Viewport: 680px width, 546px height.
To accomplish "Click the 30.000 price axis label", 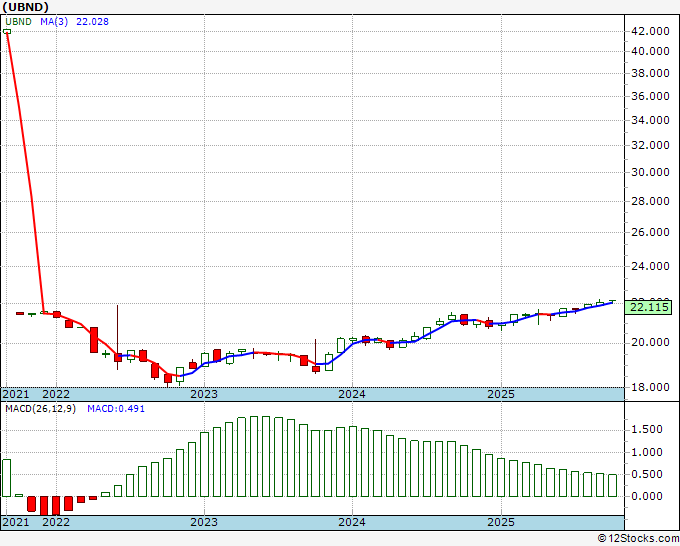I will pyautogui.click(x=650, y=172).
